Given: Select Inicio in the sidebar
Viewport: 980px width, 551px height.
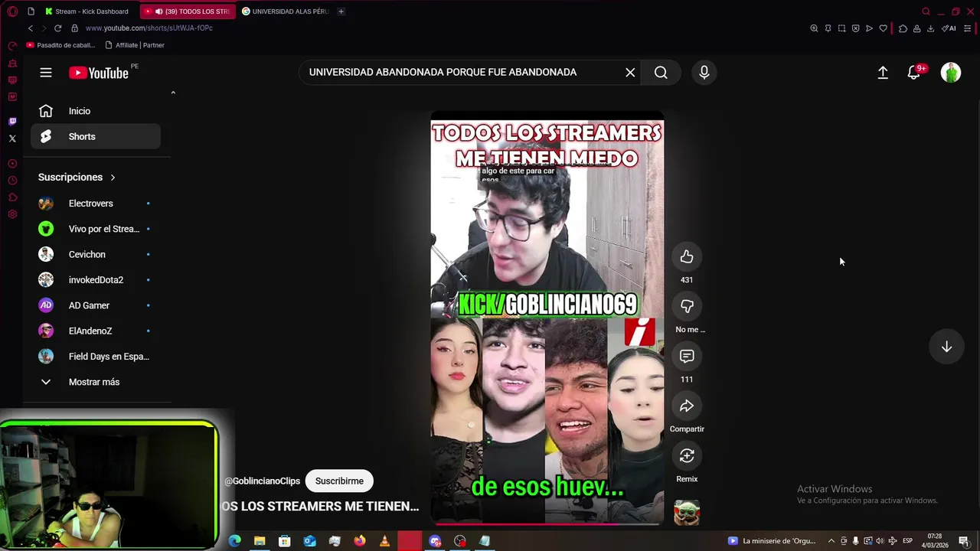Looking at the screenshot, I should click(96, 111).
